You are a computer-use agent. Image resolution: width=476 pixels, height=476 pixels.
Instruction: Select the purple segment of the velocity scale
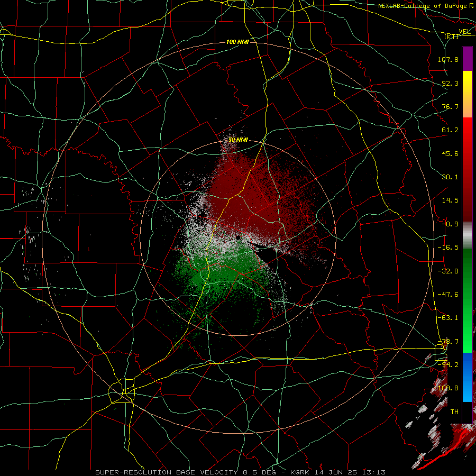pos(467,59)
